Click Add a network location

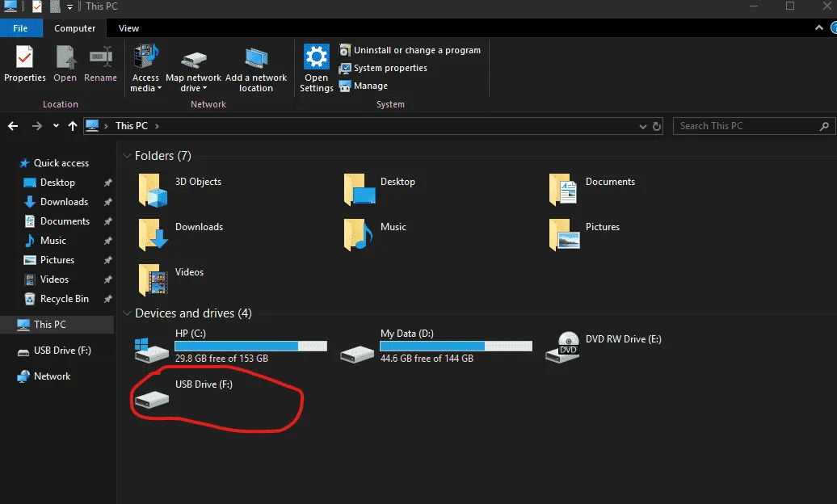point(255,69)
